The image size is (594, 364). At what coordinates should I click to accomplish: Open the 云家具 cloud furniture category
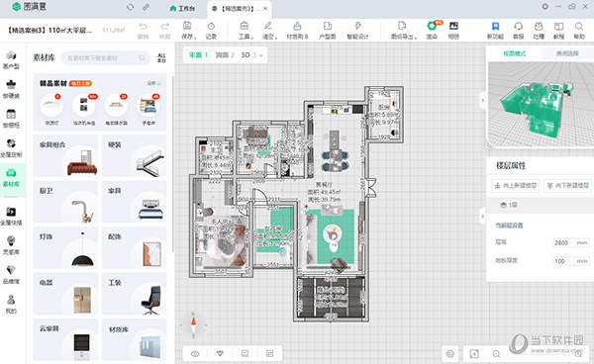click(x=65, y=339)
